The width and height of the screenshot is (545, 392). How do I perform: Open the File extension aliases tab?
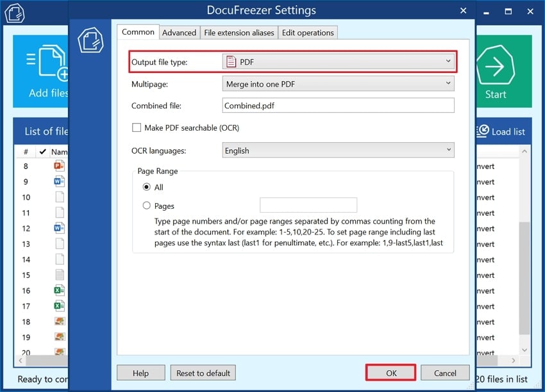click(239, 33)
